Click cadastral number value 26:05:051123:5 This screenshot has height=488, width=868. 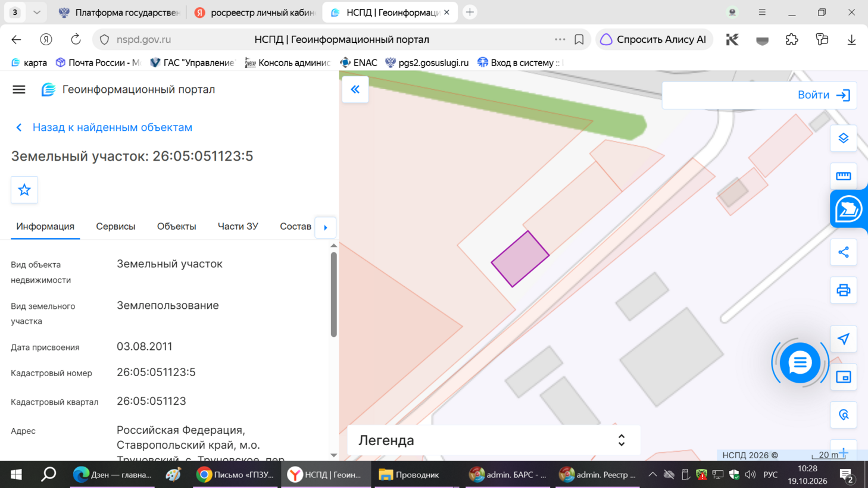(x=156, y=373)
